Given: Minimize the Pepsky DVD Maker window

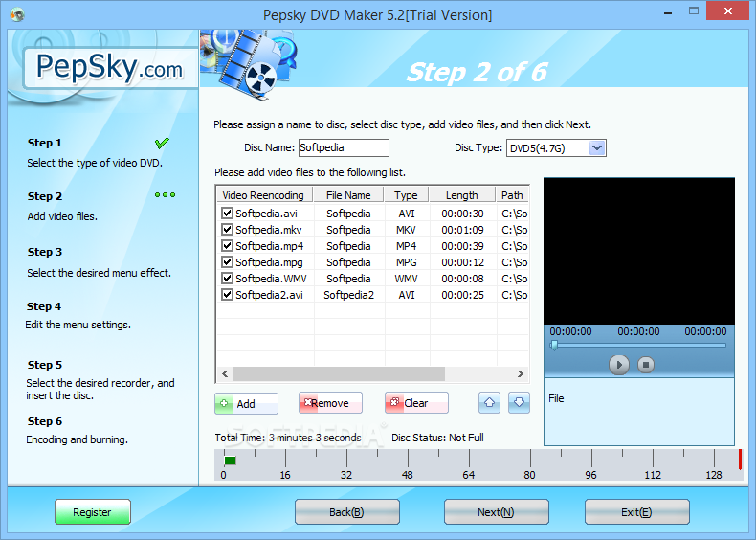Looking at the screenshot, I should coord(668,12).
